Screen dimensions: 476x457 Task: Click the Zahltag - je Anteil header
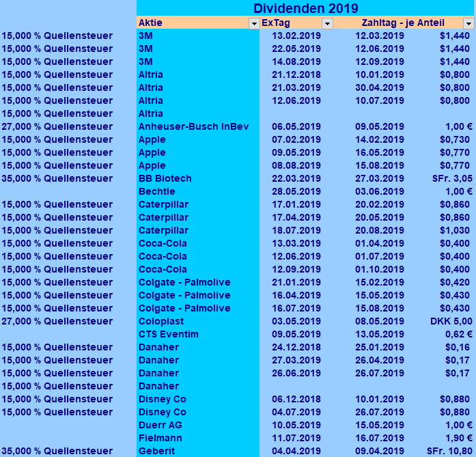click(402, 23)
